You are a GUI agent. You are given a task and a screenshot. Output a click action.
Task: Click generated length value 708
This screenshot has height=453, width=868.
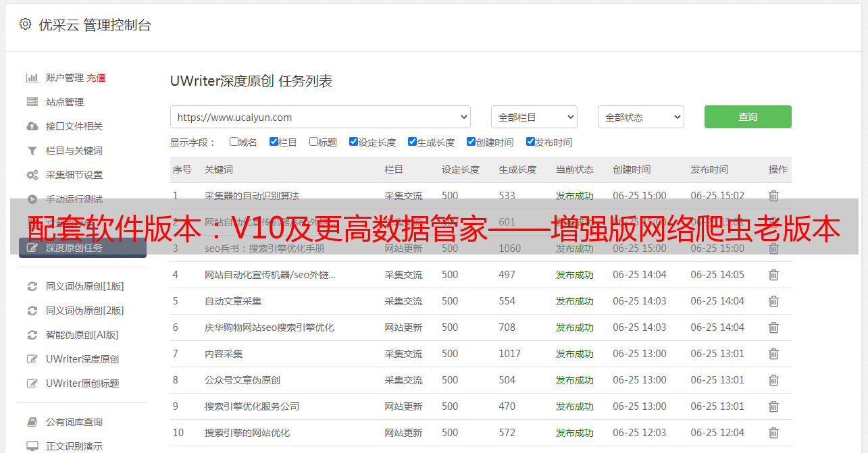(x=507, y=327)
